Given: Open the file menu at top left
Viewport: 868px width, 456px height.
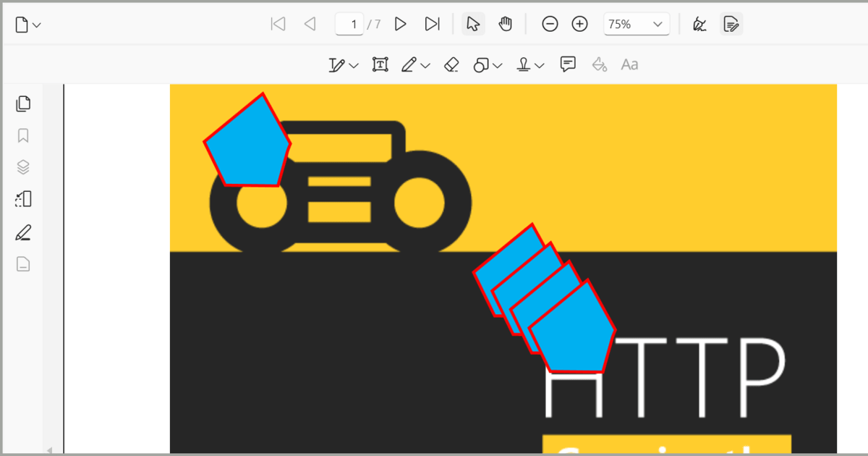Looking at the screenshot, I should 23,24.
